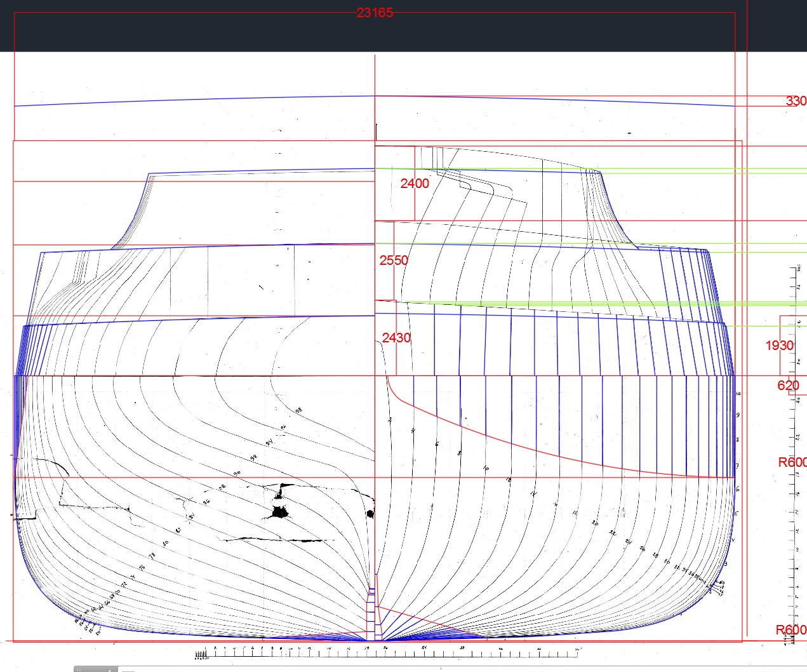
Task: Select the 1930 dimension on the right
Action: tap(779, 346)
